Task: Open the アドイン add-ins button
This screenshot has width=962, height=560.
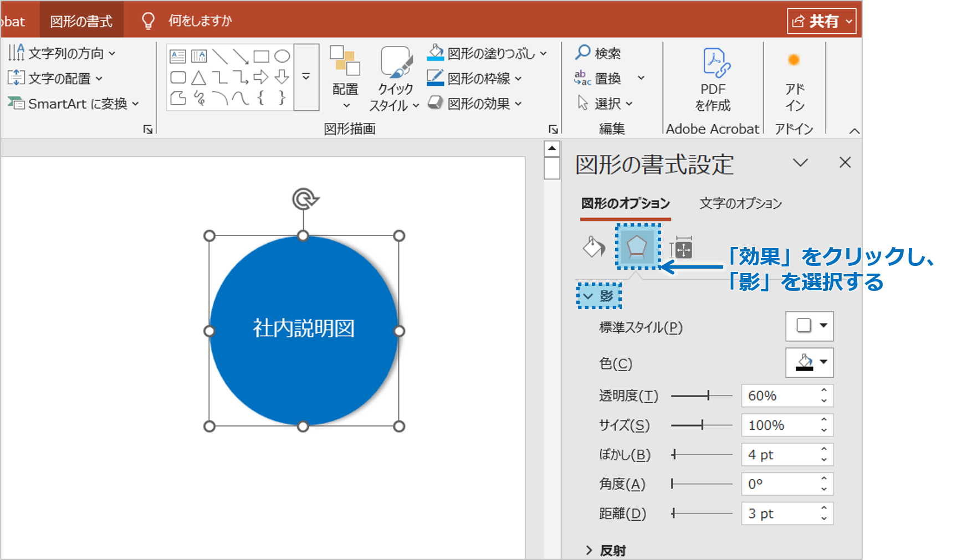Action: coord(795,81)
